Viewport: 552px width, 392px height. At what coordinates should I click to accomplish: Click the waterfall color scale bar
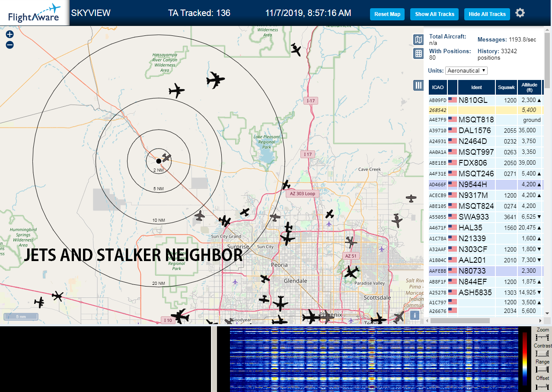click(525, 358)
